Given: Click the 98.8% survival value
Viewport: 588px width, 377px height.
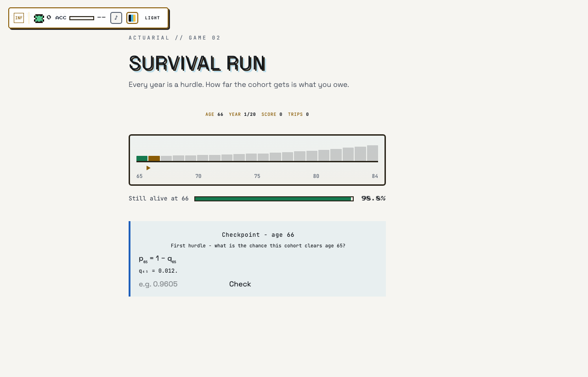Looking at the screenshot, I should [x=373, y=199].
